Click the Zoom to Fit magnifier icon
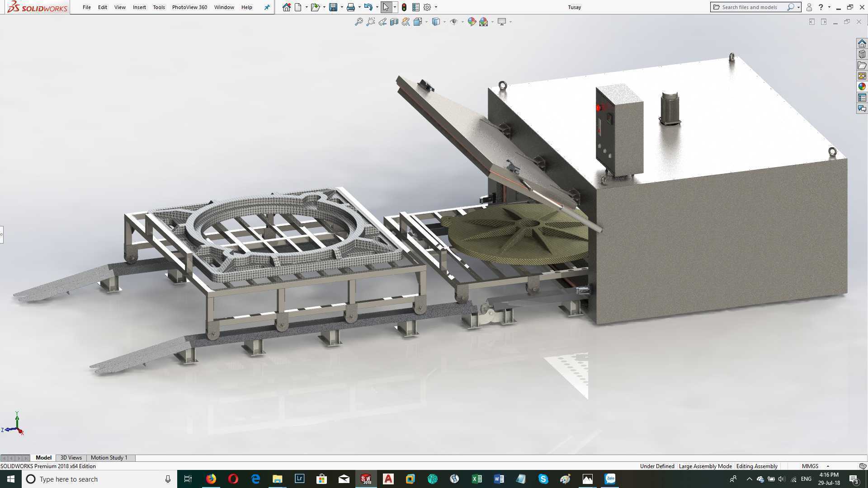The height and width of the screenshot is (488, 868). tap(359, 22)
